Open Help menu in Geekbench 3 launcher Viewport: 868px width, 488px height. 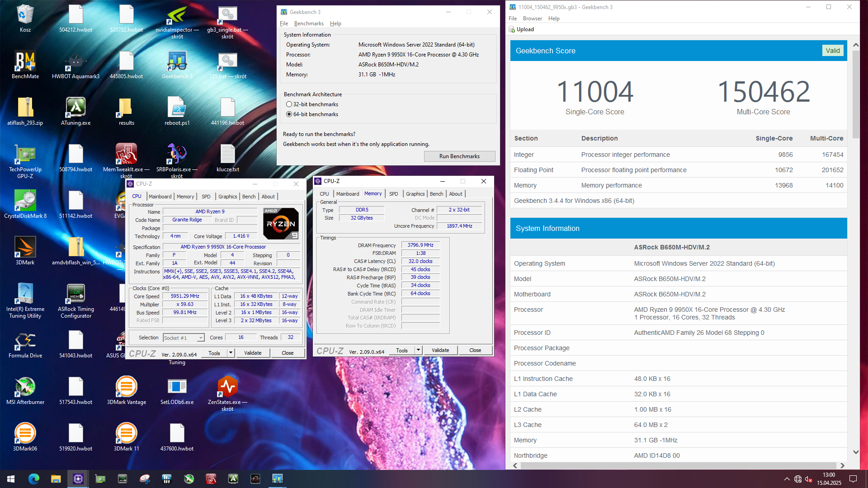[x=335, y=23]
